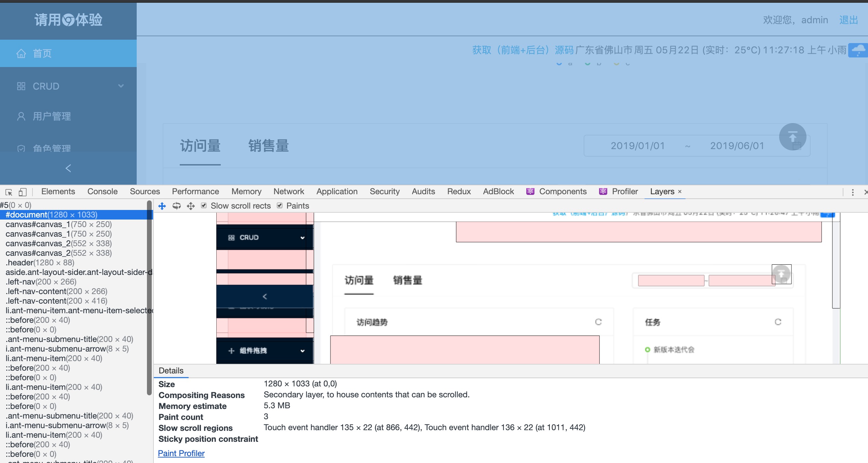This screenshot has height=463, width=868.
Task: Select the Details tab in layer panel
Action: 171,371
